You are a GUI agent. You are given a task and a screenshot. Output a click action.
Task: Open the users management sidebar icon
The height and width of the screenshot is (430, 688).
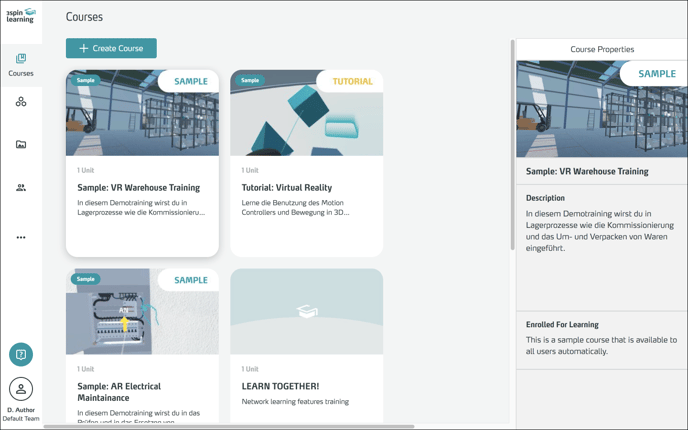(21, 188)
